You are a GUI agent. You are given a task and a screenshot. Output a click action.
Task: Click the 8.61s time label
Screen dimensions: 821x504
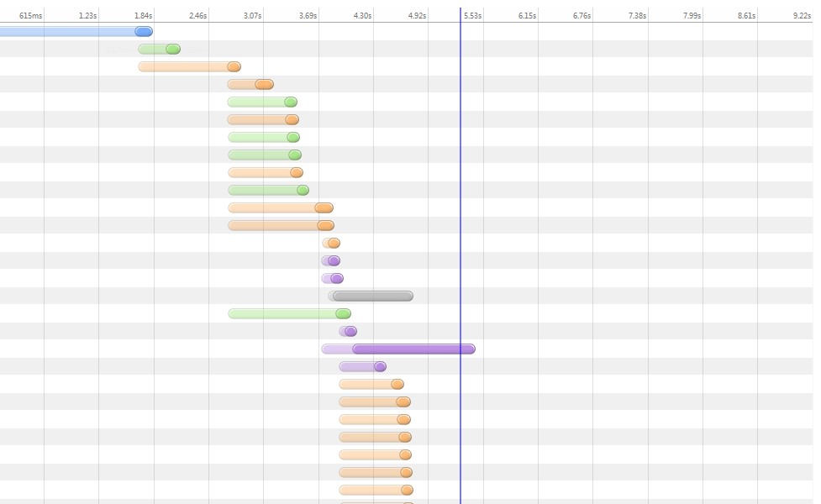pos(747,16)
